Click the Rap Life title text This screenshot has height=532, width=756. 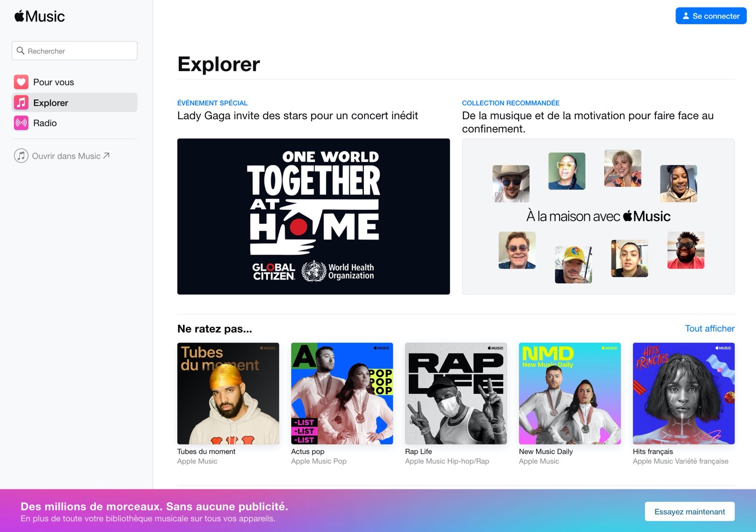418,452
